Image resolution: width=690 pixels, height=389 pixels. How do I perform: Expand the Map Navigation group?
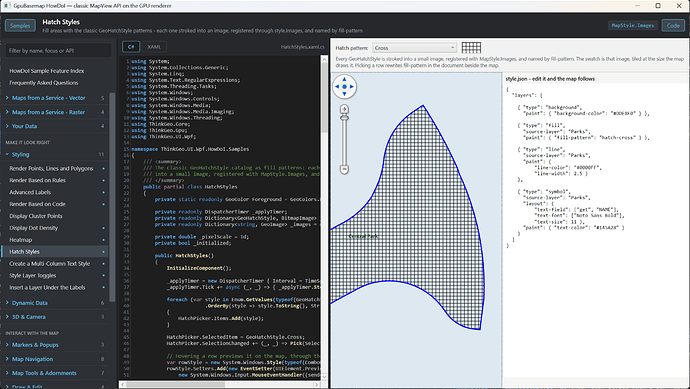[55, 359]
